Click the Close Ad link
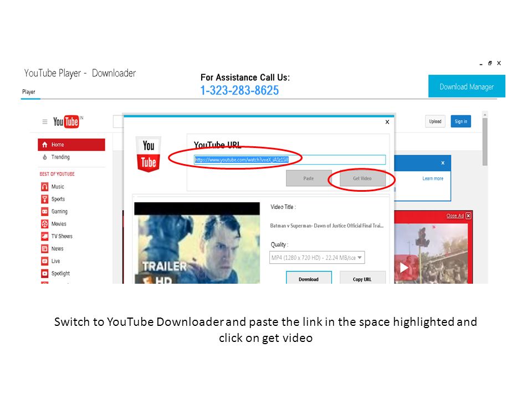Image resolution: width=532 pixels, height=399 pixels. [455, 216]
